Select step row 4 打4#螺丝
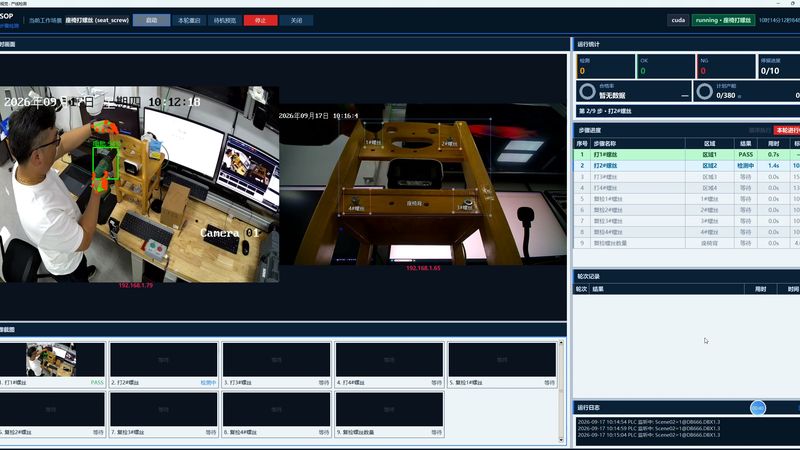This screenshot has height=450, width=800. pos(687,188)
